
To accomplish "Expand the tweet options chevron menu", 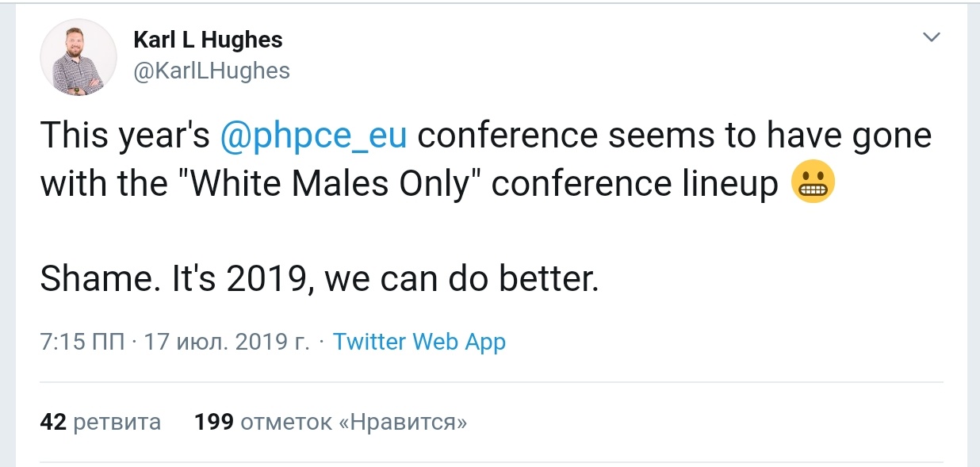I will (x=932, y=37).
